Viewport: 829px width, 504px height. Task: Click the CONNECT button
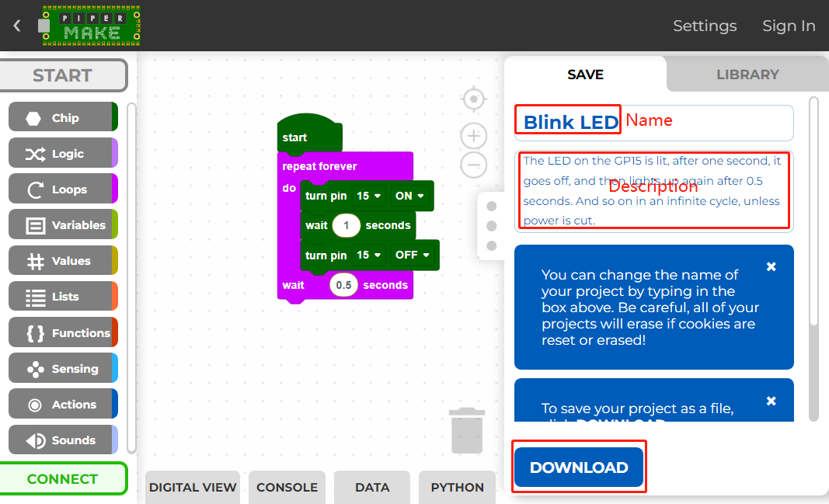(x=63, y=478)
